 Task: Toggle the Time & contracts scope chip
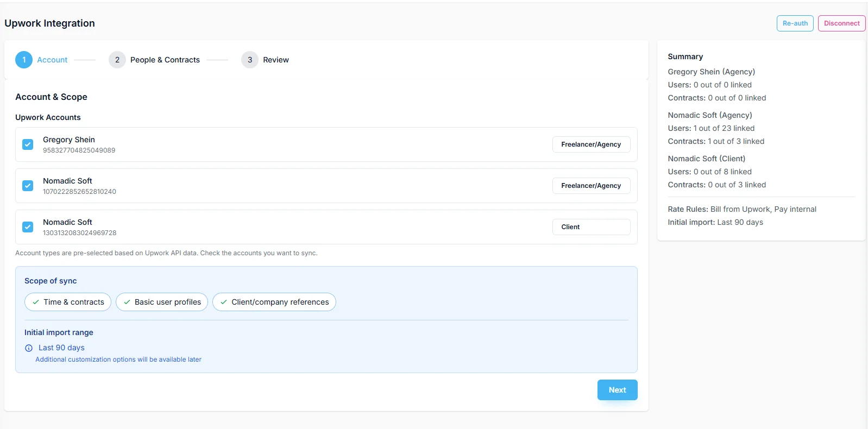pyautogui.click(x=68, y=302)
